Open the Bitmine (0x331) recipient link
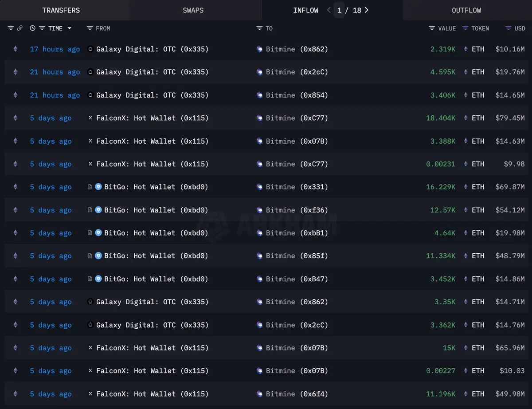 point(297,187)
